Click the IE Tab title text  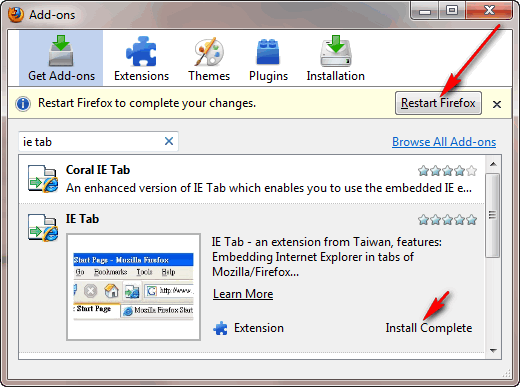coord(82,219)
